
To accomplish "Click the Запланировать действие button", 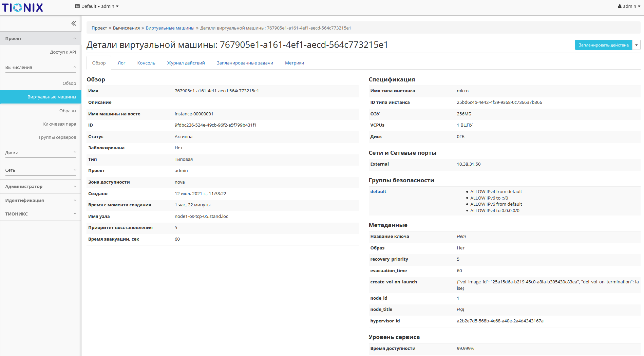I will tap(603, 44).
